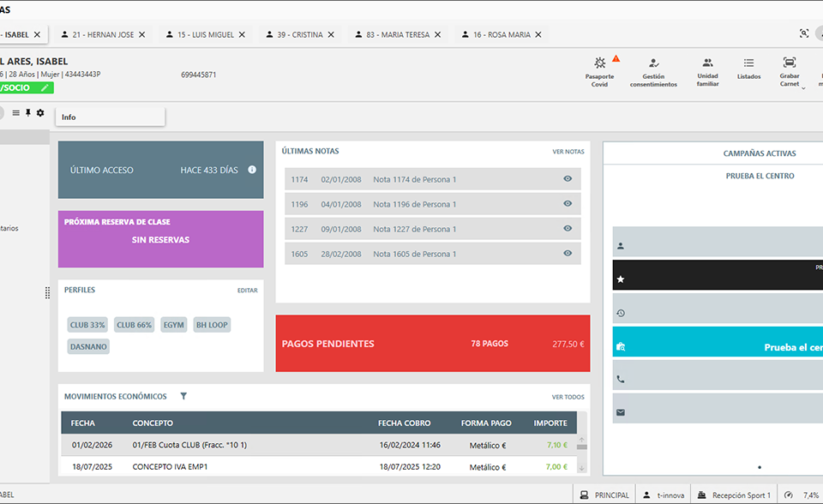823x504 pixels.
Task: Edit the SOCIO status with pencil icon
Action: point(45,87)
